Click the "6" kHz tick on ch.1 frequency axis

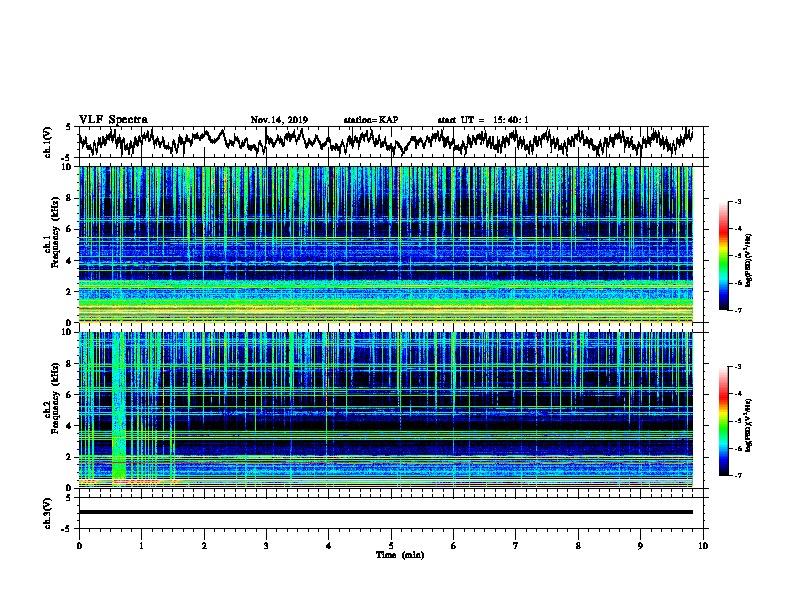(x=70, y=229)
